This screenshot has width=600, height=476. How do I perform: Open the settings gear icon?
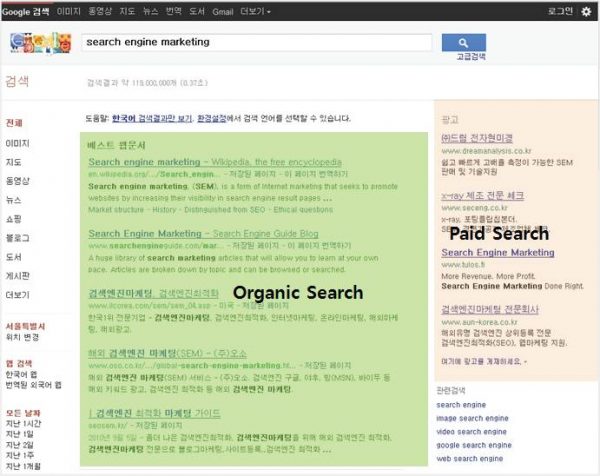(586, 11)
